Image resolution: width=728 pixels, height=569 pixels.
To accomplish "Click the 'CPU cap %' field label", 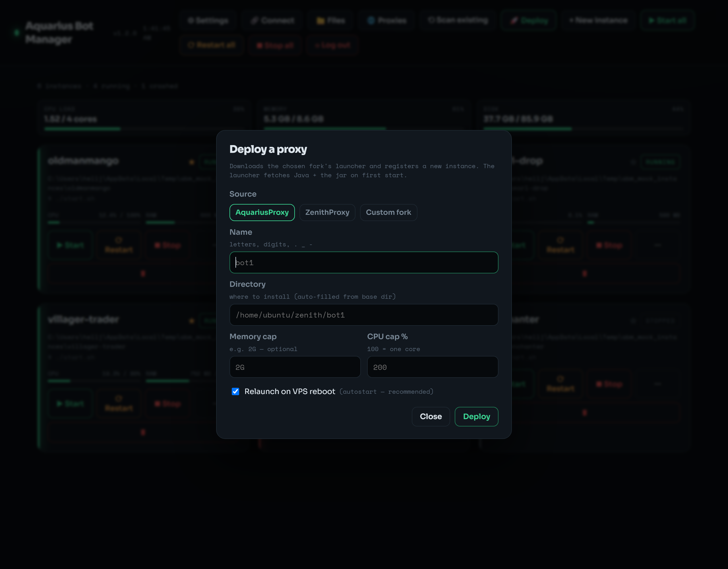I will [x=387, y=337].
